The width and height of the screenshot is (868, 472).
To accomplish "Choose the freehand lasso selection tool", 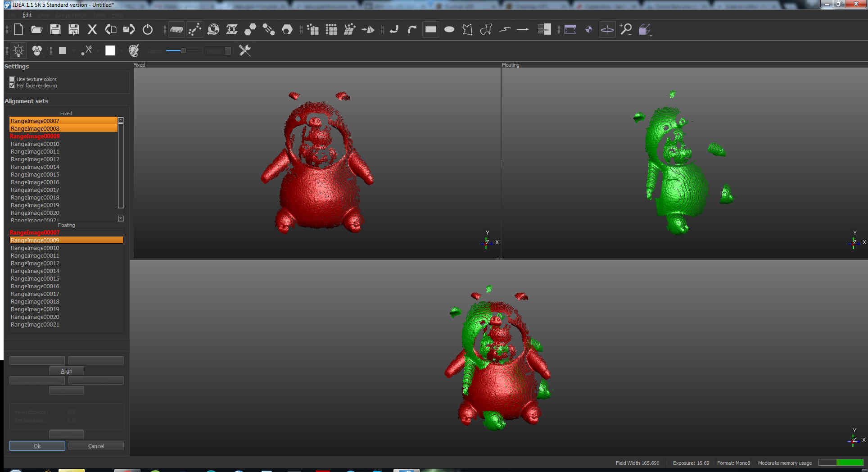I will tap(486, 30).
